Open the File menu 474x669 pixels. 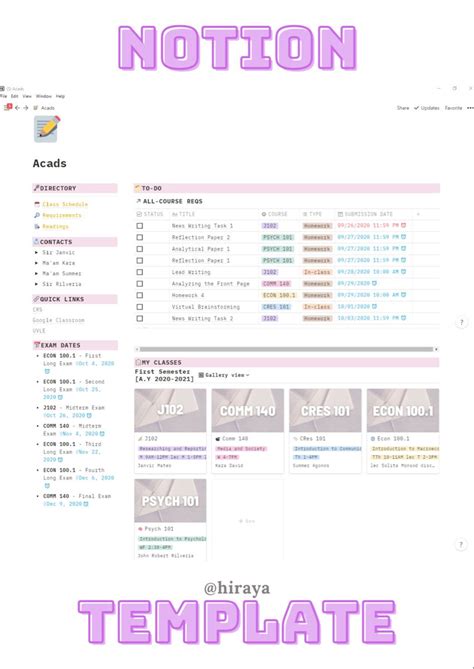point(3,96)
